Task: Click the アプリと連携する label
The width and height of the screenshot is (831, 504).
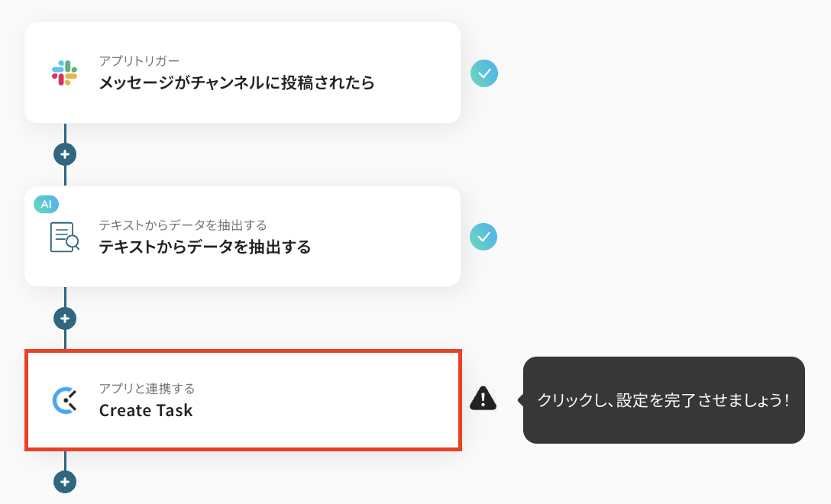Action: tap(147, 388)
